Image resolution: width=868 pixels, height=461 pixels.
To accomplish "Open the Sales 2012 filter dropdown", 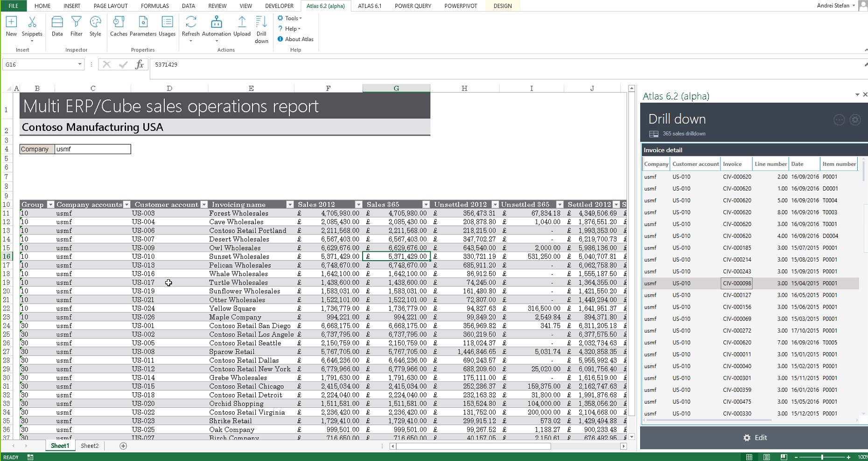I will 358,205.
